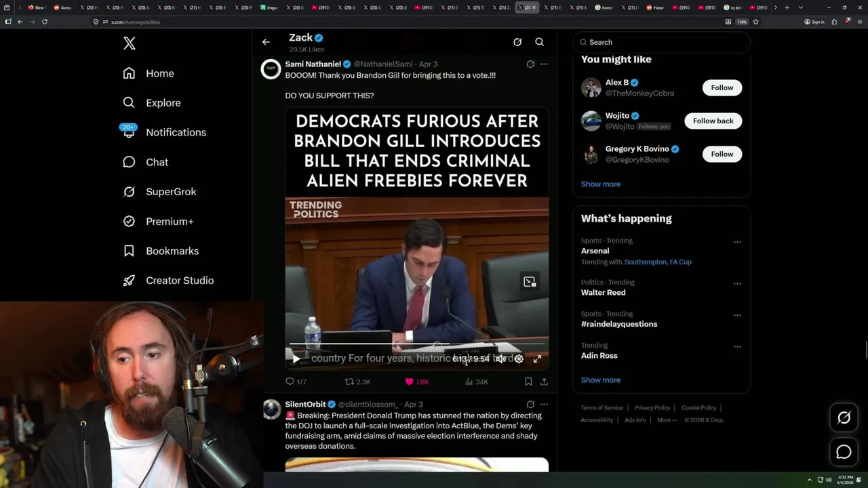Click Grok icon on SilentOrbit post
The width and height of the screenshot is (868, 488).
[x=530, y=404]
